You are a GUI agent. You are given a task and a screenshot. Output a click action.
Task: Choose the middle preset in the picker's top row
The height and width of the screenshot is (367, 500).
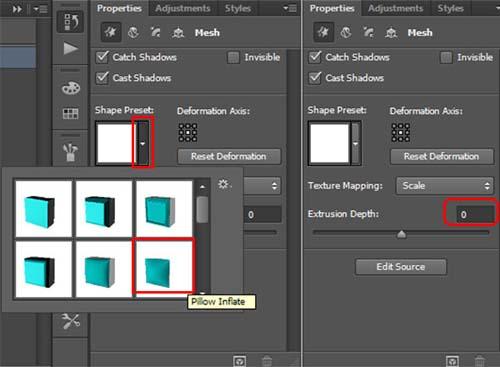[x=104, y=209]
